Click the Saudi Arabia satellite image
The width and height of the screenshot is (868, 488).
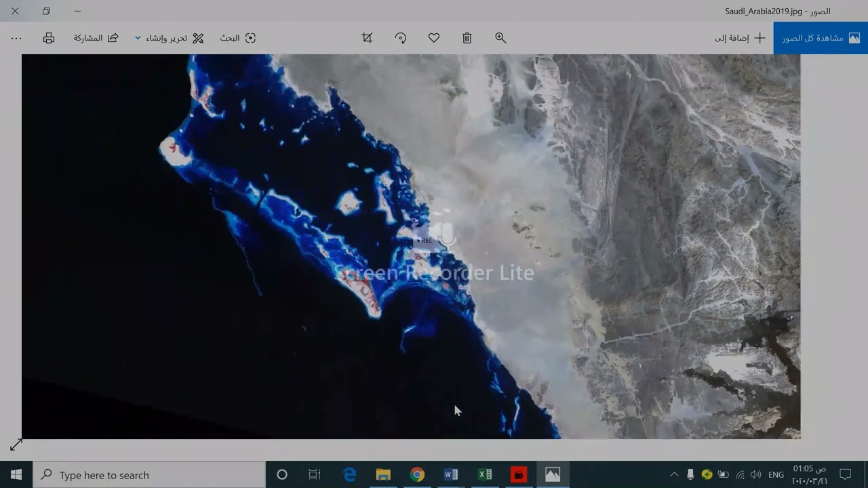point(411,247)
